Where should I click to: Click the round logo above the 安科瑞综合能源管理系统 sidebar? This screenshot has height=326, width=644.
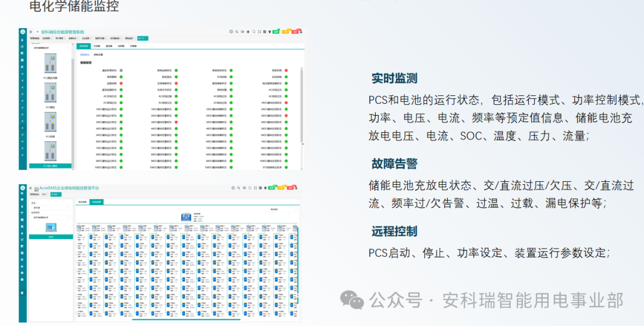(23, 32)
